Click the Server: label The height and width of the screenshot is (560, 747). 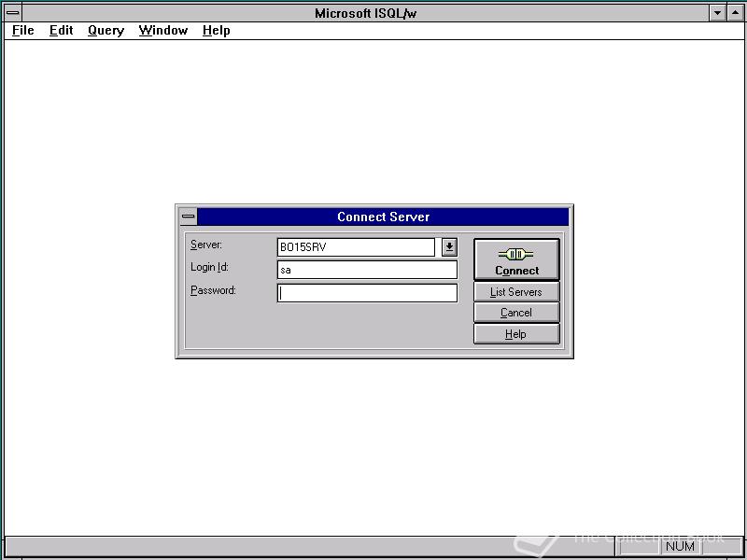point(205,245)
